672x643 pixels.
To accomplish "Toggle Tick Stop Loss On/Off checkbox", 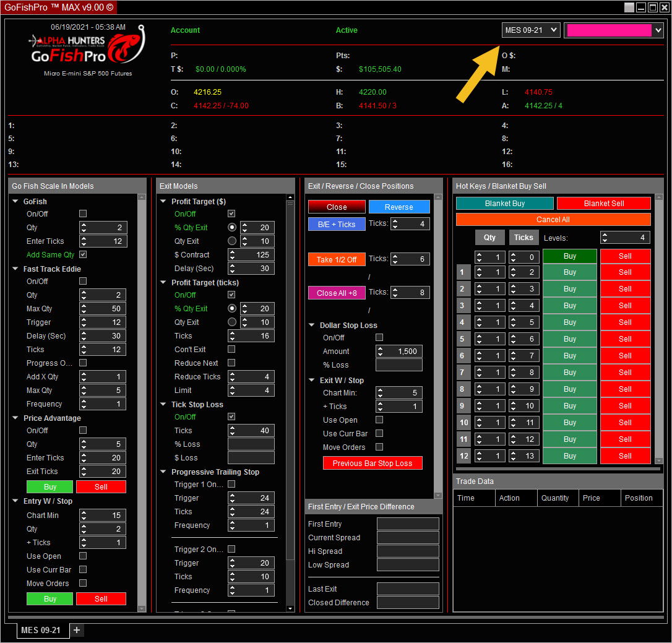I will coord(231,416).
